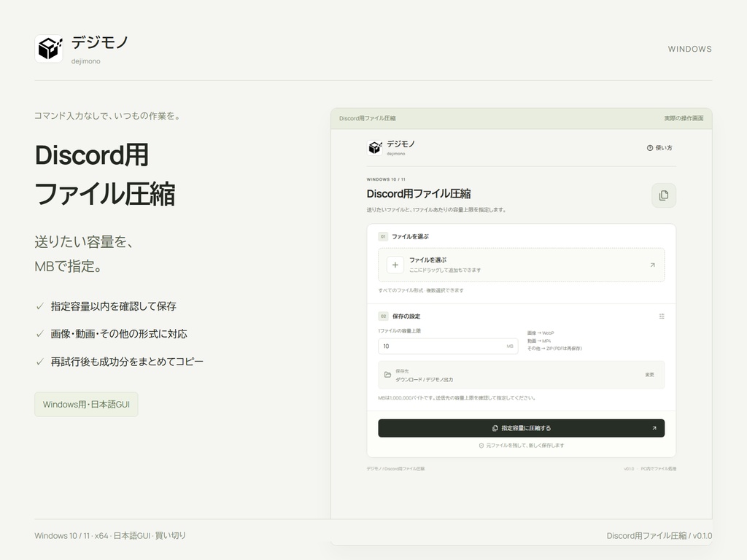This screenshot has width=747, height=560.
Task: Click 実際の操作画面 label on preview title bar
Action: coord(684,119)
